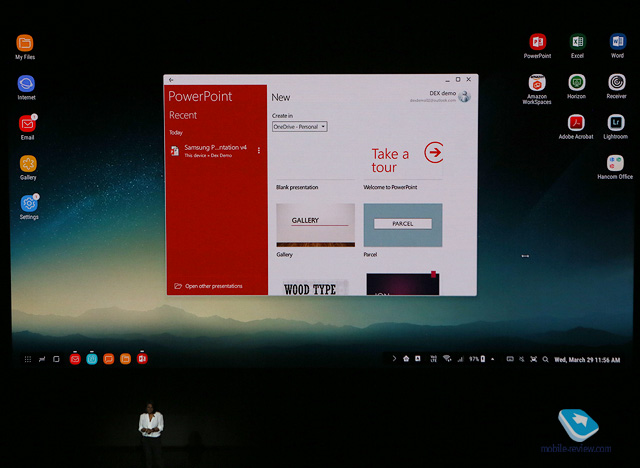This screenshot has height=468, width=640.
Task: Switch to Email app in taskbar
Action: click(75, 359)
